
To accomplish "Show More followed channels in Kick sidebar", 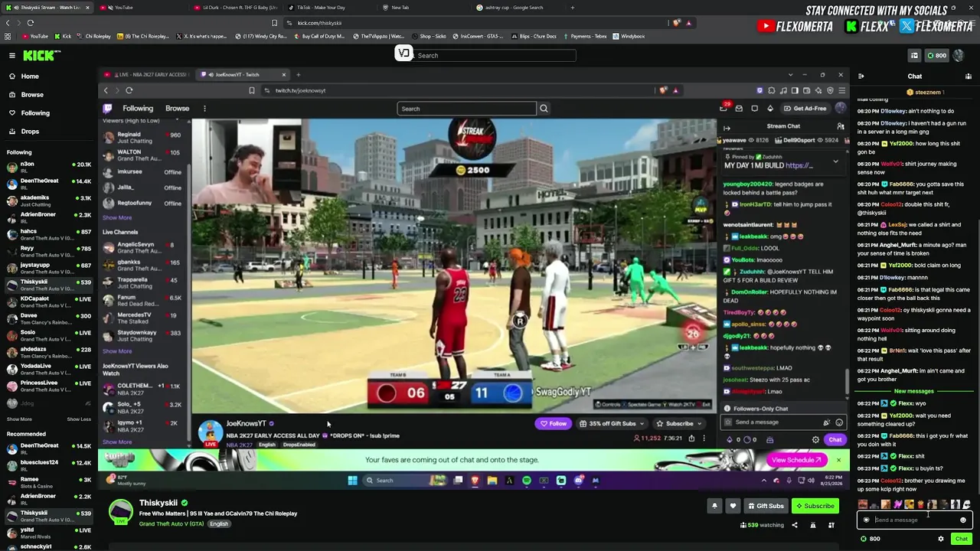I will (19, 419).
